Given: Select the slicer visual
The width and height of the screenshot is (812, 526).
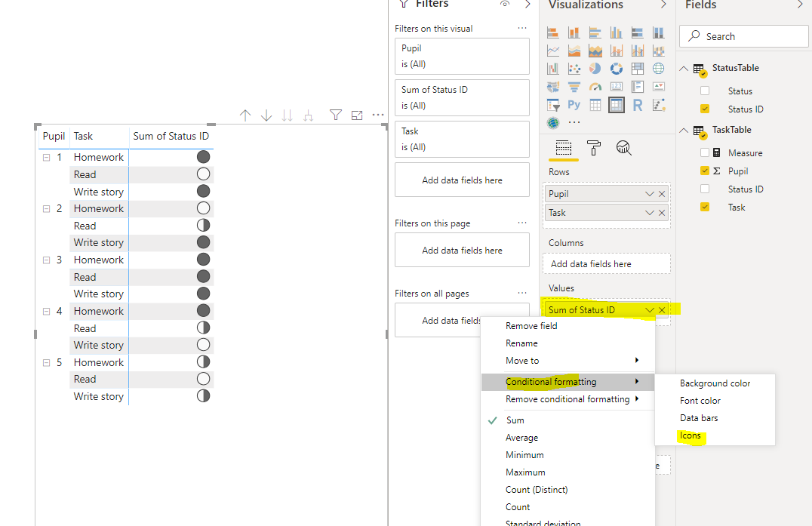Looking at the screenshot, I should click(x=553, y=105).
